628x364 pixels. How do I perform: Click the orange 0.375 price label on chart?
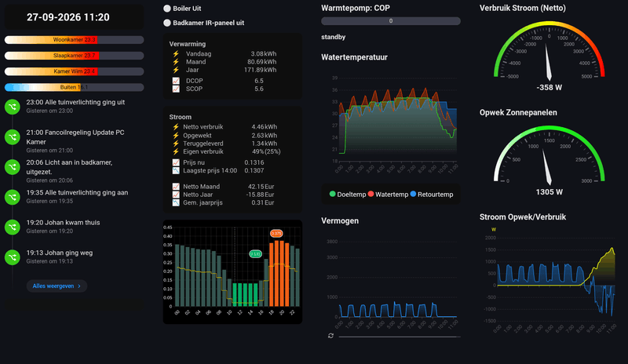[276, 234]
